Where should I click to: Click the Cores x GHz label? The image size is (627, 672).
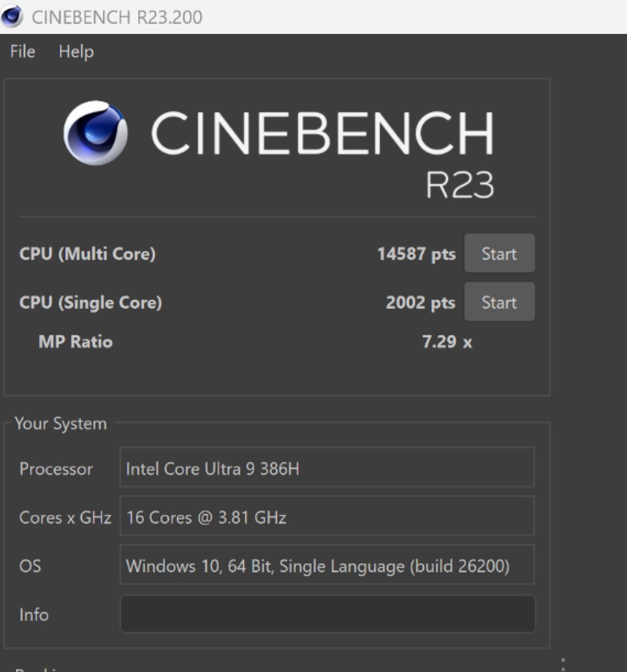[65, 518]
